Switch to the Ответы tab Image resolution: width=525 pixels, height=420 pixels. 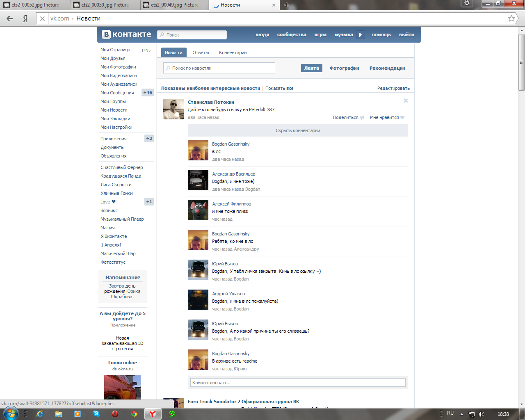pos(201,52)
